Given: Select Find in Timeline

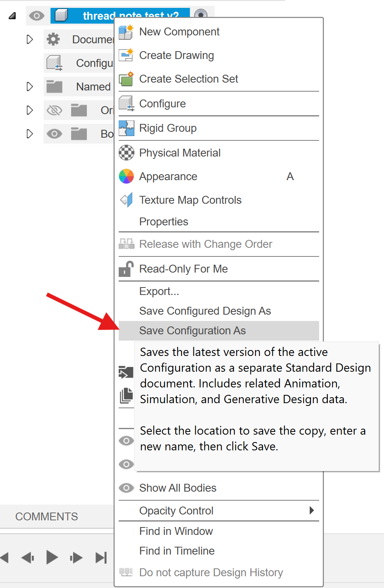Looking at the screenshot, I should pyautogui.click(x=176, y=551).
